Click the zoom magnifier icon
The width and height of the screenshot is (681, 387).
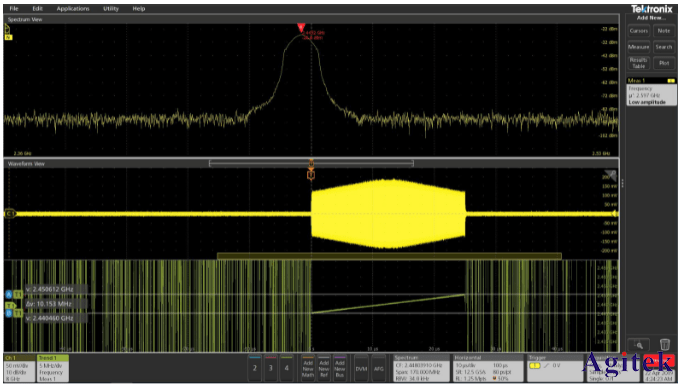click(x=638, y=345)
